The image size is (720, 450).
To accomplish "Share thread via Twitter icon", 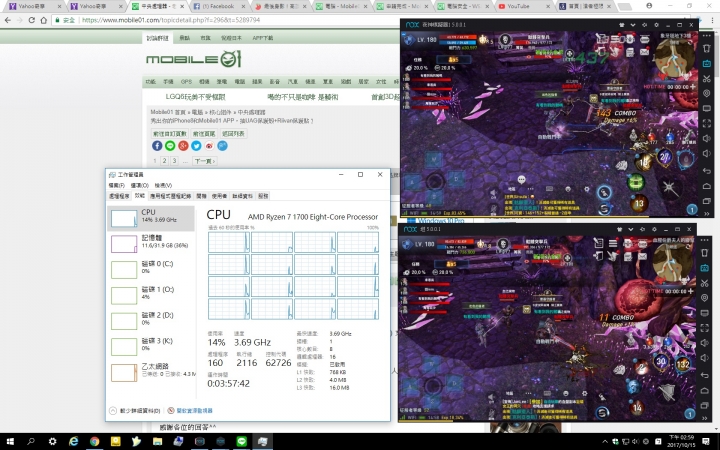I will pyautogui.click(x=196, y=146).
